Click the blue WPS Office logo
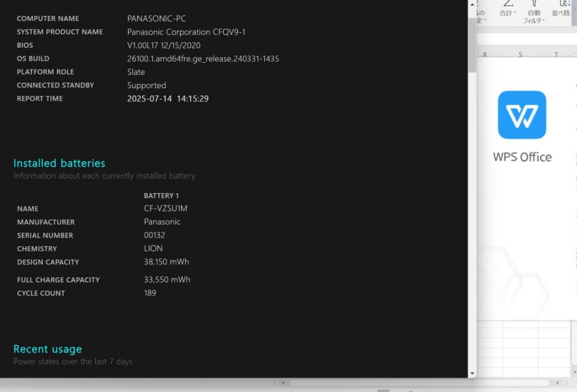Viewport: 577px width, 392px height. pyautogui.click(x=522, y=115)
